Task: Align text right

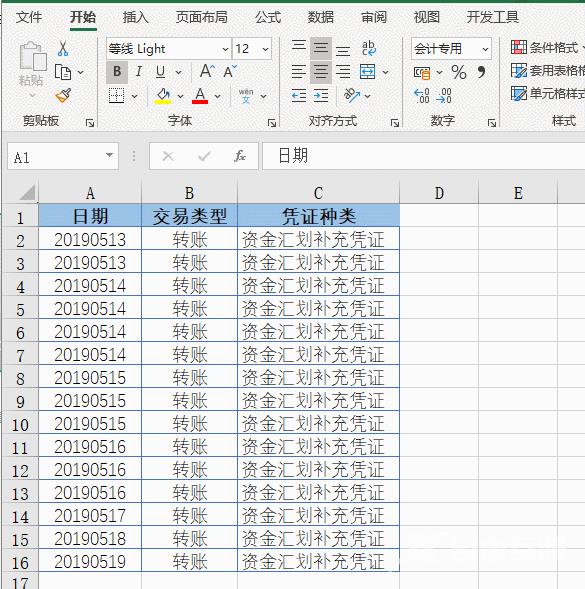Action: pyautogui.click(x=343, y=71)
